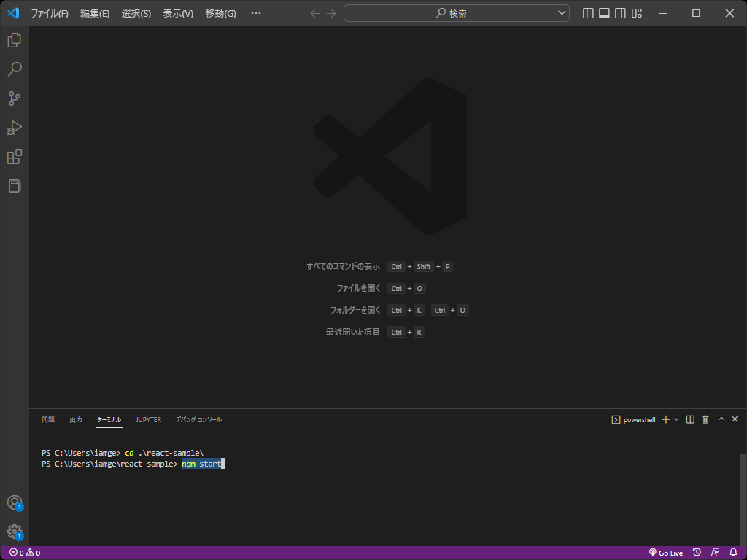Expand the command center dropdown chevron
This screenshot has height=560, width=747.
click(x=562, y=13)
